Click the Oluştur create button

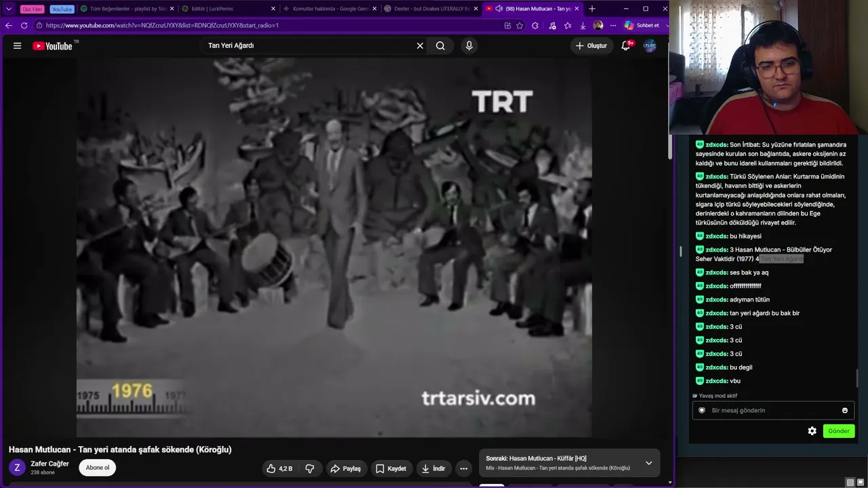(591, 45)
